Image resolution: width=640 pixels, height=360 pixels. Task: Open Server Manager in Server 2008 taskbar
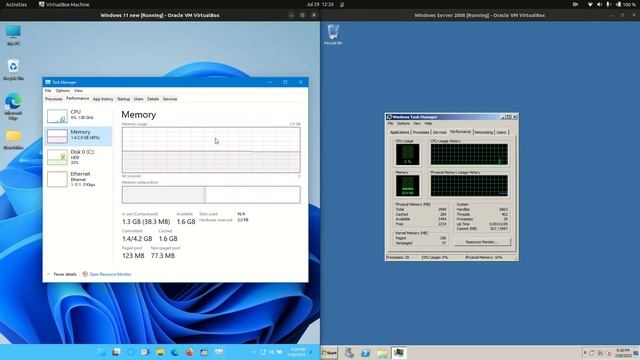349,353
